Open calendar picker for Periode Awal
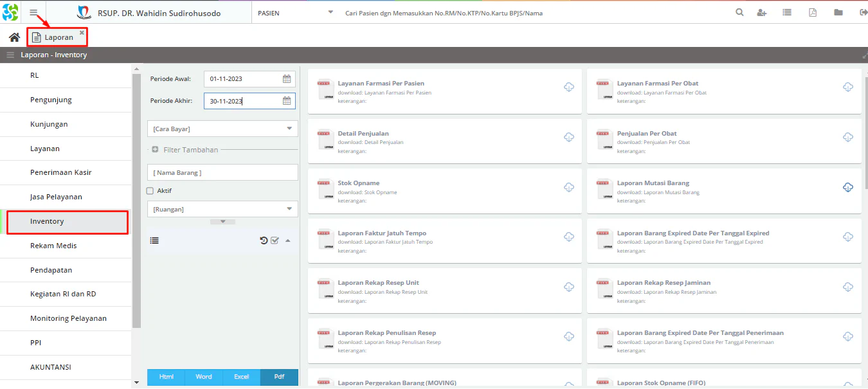Screen dimensions: 868x389 [x=287, y=79]
